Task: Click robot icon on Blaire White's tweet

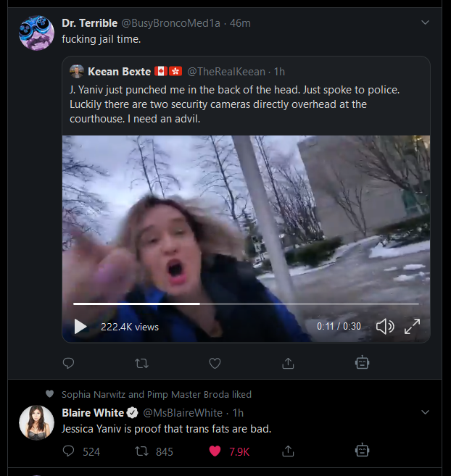Action: [x=362, y=451]
